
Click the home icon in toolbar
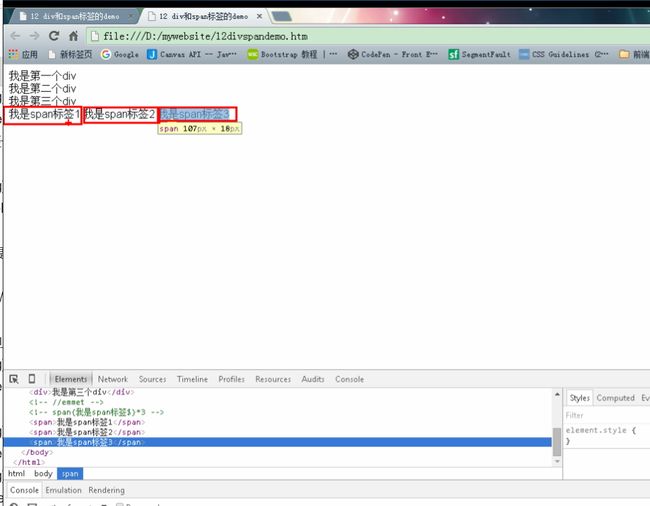(x=74, y=35)
